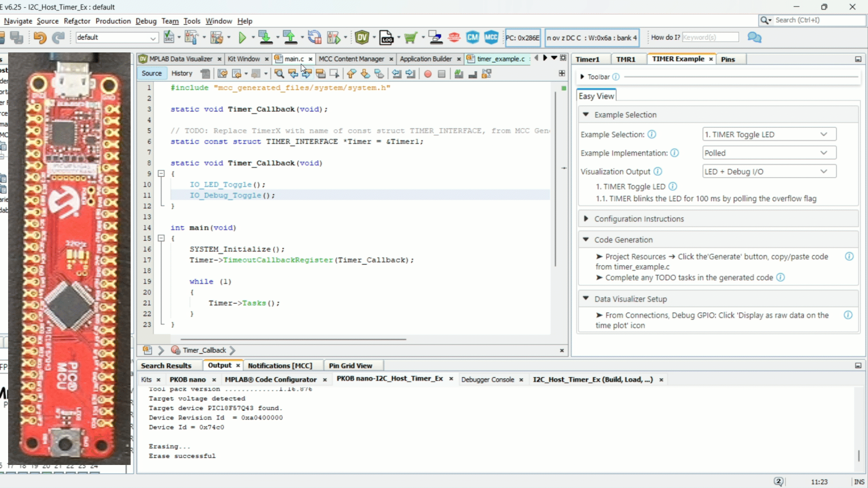868x488 pixels.
Task: Click the Run Project green arrow
Action: pyautogui.click(x=242, y=38)
